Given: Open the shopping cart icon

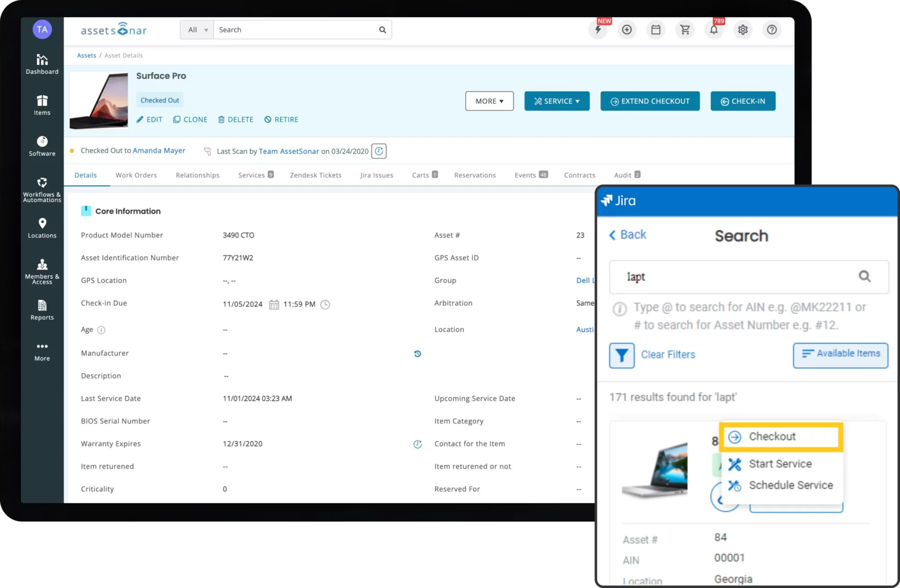Looking at the screenshot, I should tap(685, 29).
